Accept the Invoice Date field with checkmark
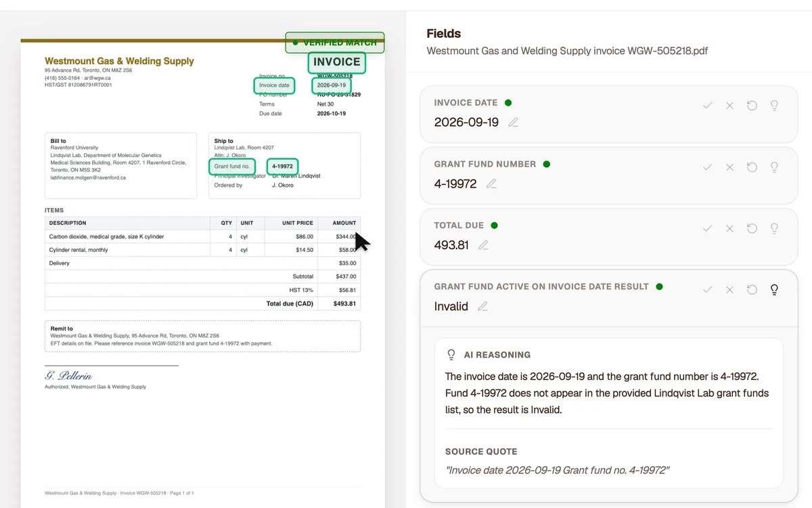812x508 pixels. pyautogui.click(x=707, y=106)
